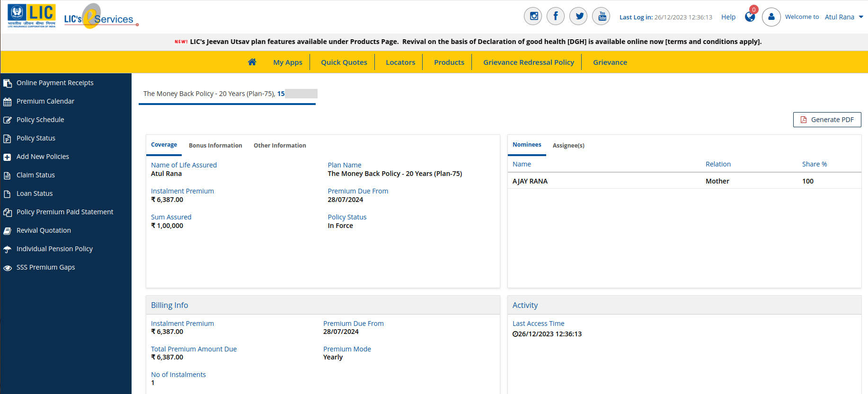Open LIC Instagram page icon
Image resolution: width=868 pixels, height=394 pixels.
coord(533,16)
